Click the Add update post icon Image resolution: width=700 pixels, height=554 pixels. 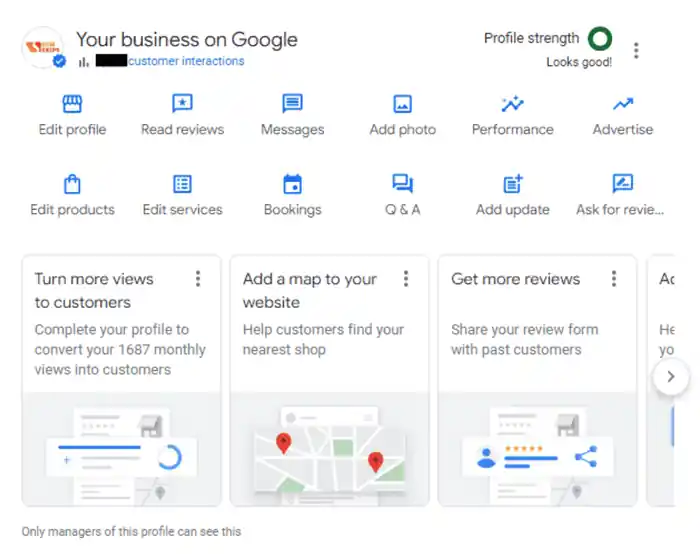[512, 183]
